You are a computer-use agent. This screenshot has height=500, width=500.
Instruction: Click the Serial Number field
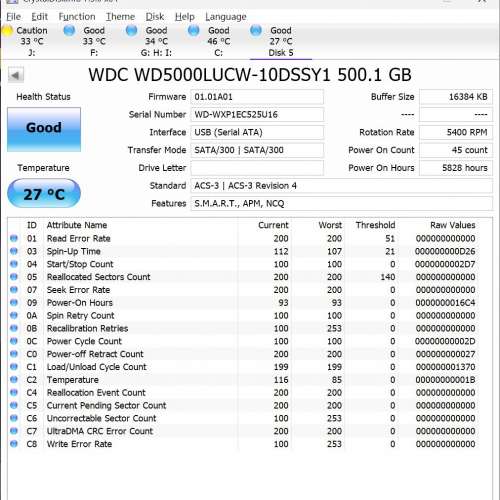tap(257, 115)
